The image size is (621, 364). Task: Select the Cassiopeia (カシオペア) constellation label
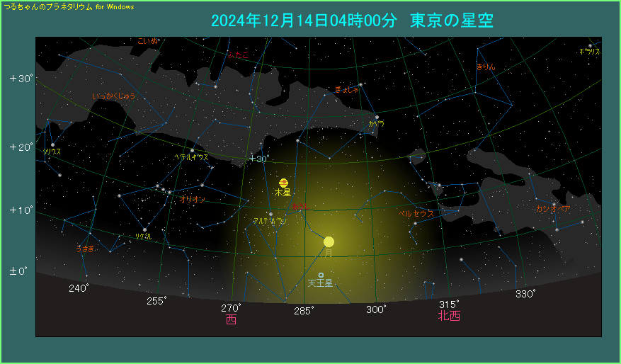553,209
